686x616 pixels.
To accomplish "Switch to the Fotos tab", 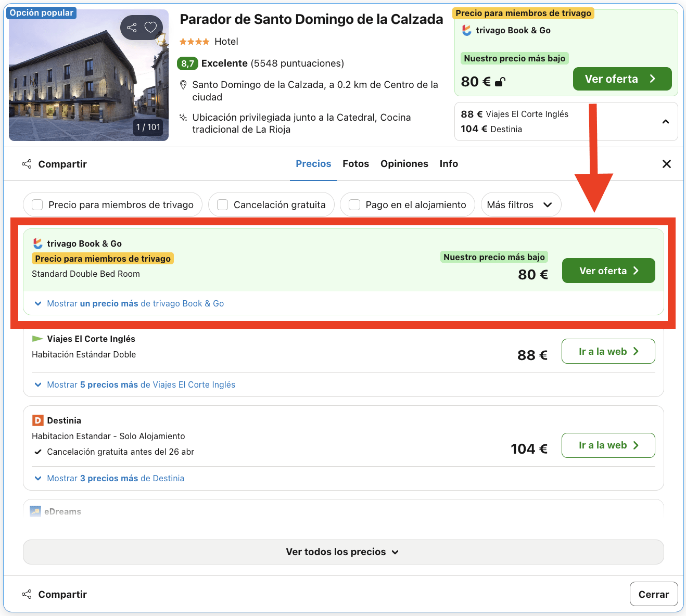I will [355, 164].
